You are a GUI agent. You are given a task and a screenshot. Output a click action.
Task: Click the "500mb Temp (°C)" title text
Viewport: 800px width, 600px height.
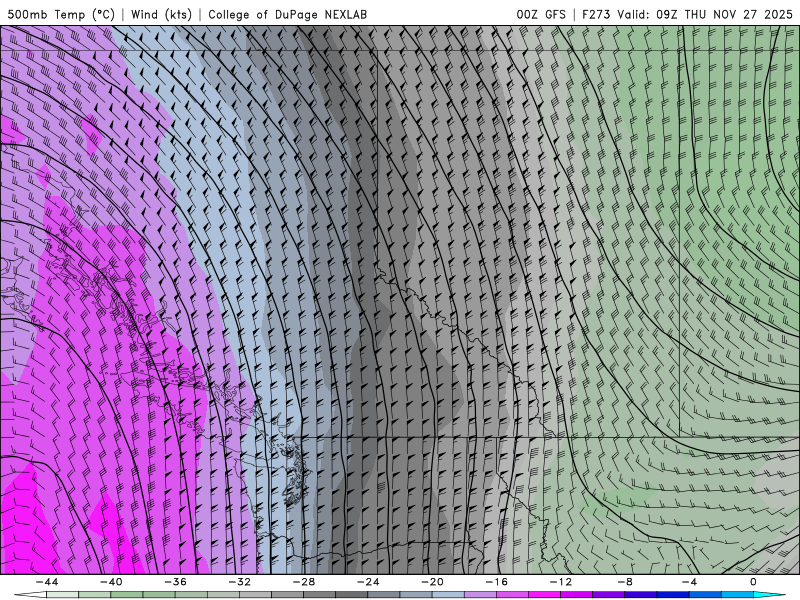click(x=61, y=14)
